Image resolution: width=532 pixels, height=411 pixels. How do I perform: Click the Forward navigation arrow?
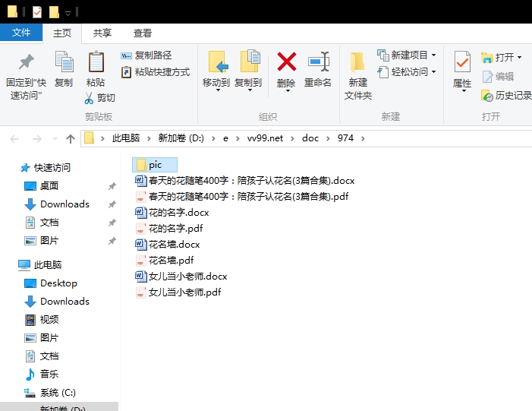point(36,138)
